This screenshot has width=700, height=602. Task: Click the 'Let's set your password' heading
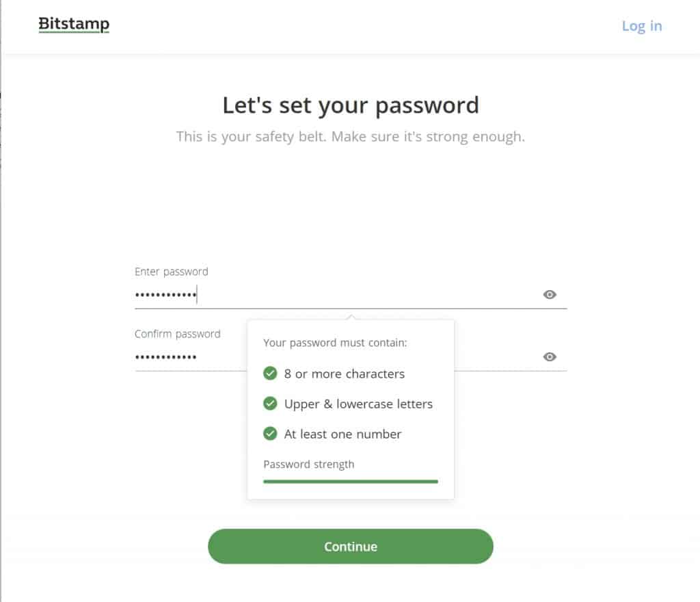[350, 105]
